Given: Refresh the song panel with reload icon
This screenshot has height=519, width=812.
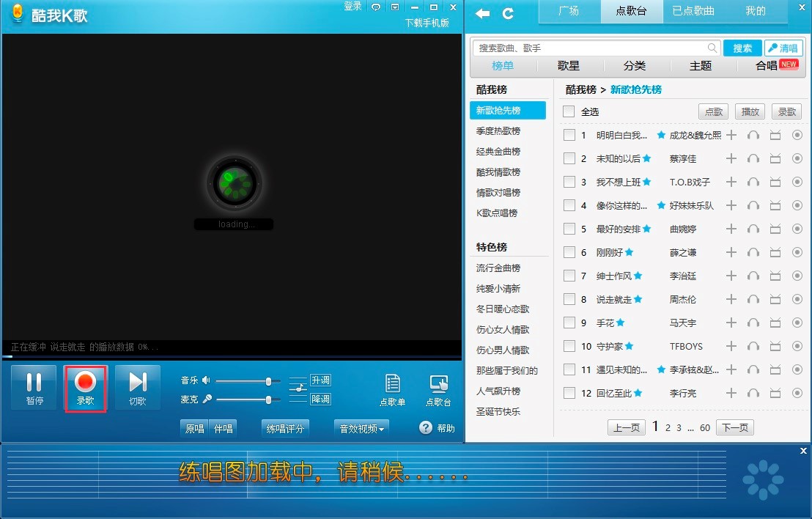Looking at the screenshot, I should click(x=507, y=13).
